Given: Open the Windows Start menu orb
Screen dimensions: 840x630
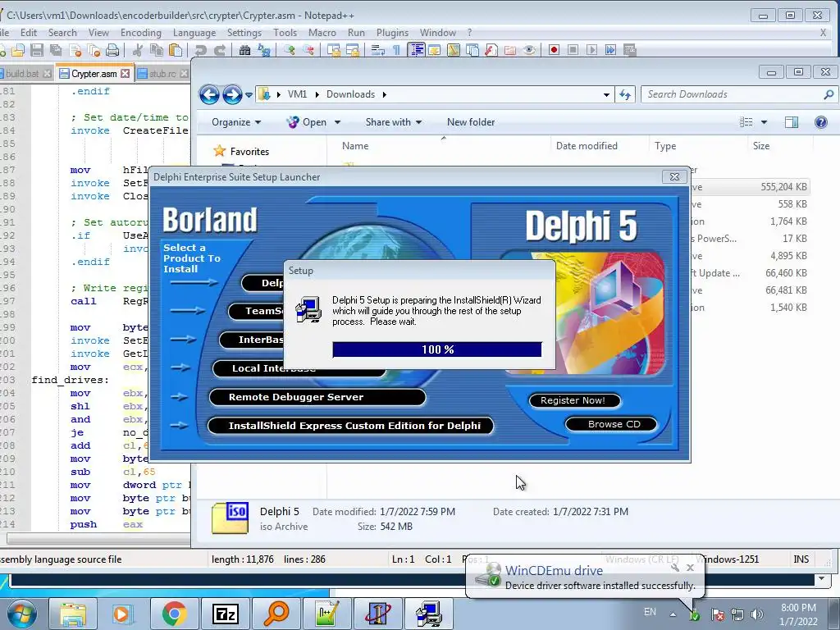Looking at the screenshot, I should tap(21, 614).
